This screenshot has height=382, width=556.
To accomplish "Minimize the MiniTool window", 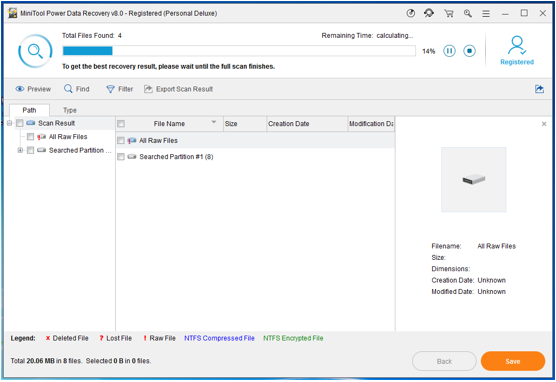I will (x=505, y=13).
